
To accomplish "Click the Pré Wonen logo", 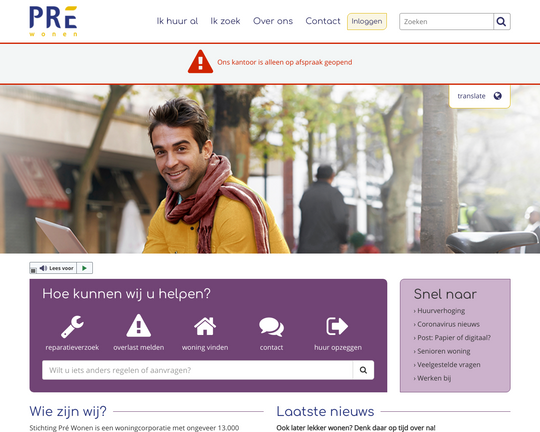I will pos(53,21).
